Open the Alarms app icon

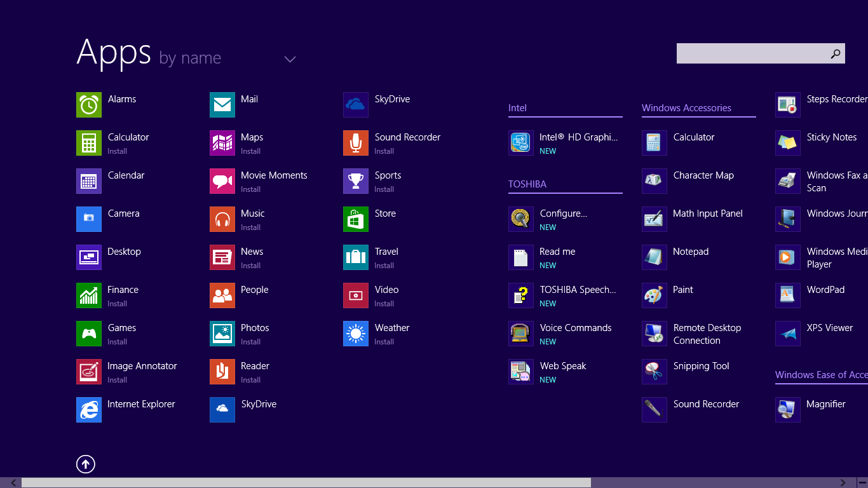point(89,105)
